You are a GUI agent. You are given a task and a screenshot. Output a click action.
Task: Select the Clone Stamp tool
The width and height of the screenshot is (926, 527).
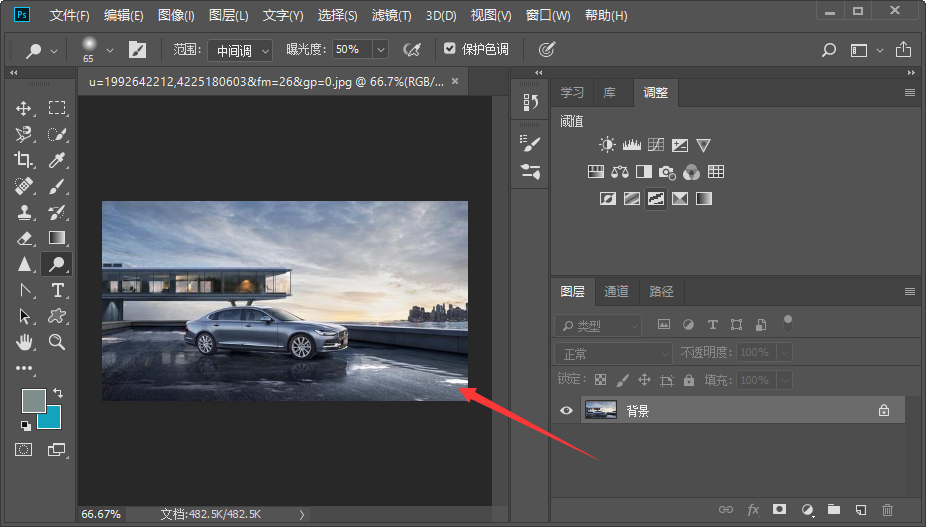[x=24, y=212]
